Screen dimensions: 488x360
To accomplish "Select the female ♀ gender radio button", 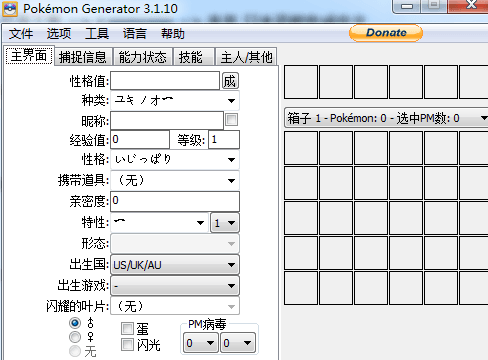I will pos(75,337).
